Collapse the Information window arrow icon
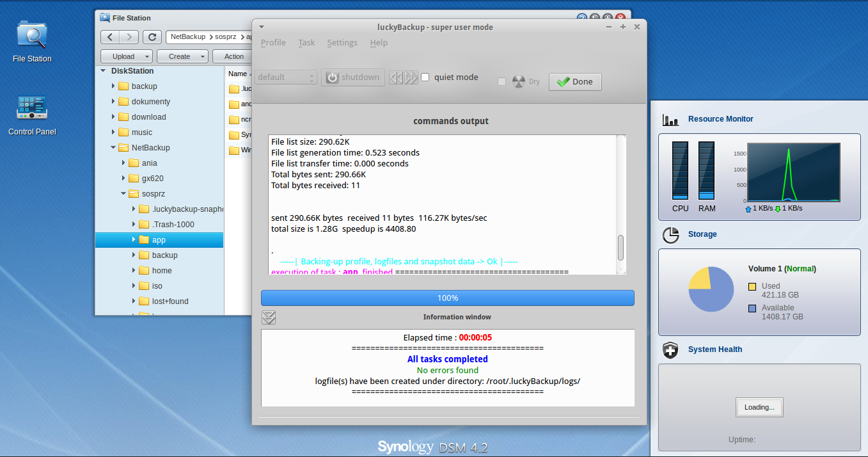Viewport: 868px width, 457px height. 269,317
